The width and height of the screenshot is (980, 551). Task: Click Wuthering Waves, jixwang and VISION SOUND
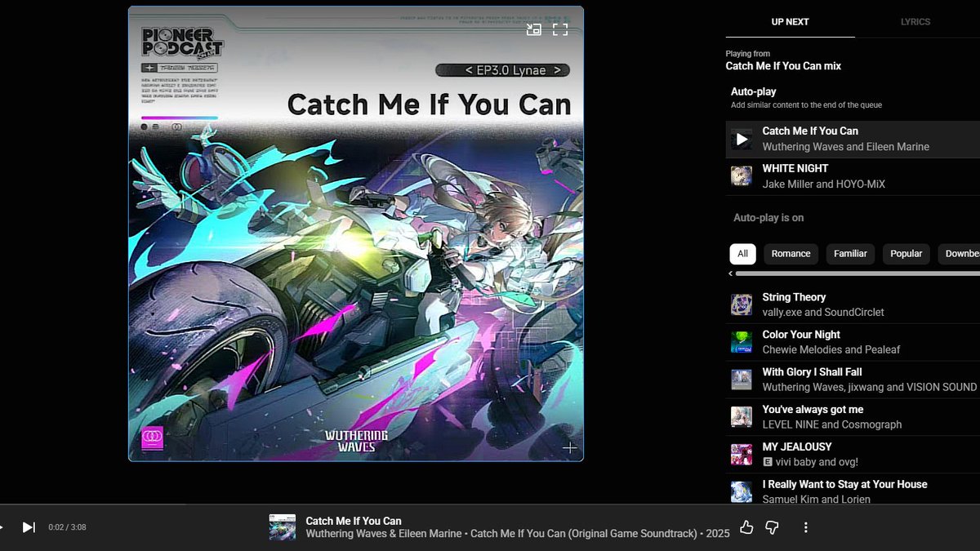point(870,388)
